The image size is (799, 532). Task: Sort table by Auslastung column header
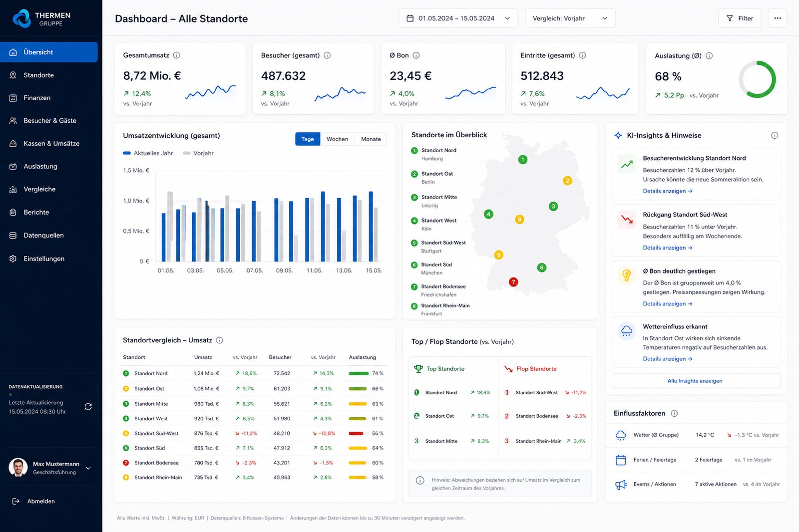click(363, 357)
